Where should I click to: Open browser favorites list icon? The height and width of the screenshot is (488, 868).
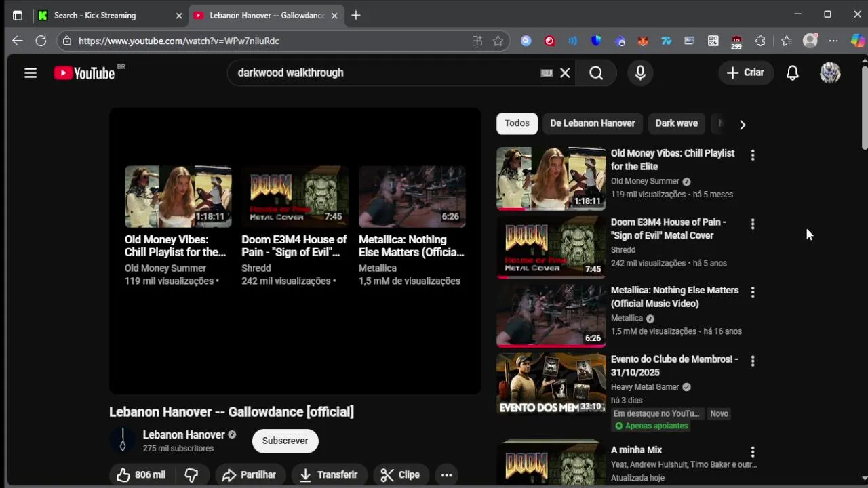787,41
